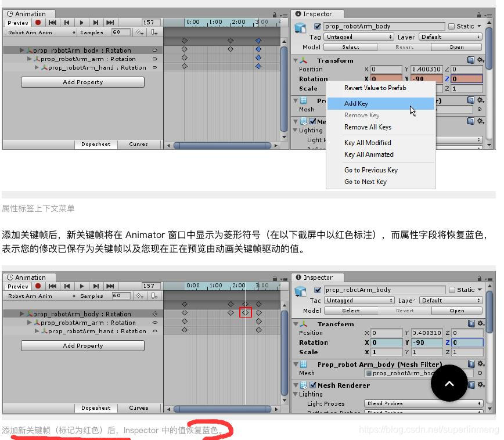Screen dimensions: 504x440
Task: Switch to Dopesheet tab in bottom Animation window
Action: click(96, 408)
